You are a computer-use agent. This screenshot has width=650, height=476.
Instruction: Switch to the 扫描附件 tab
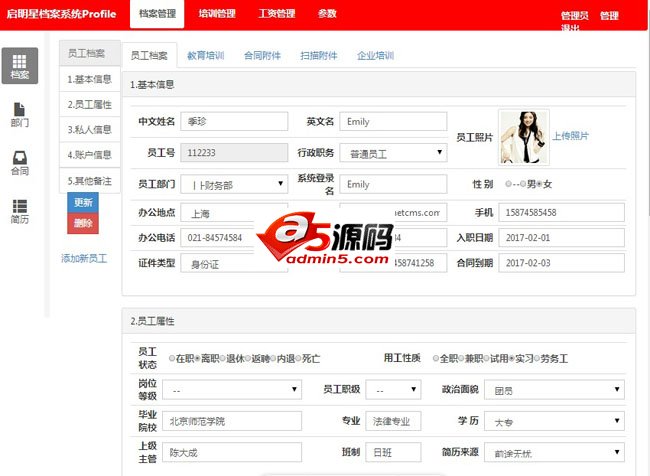tap(318, 56)
